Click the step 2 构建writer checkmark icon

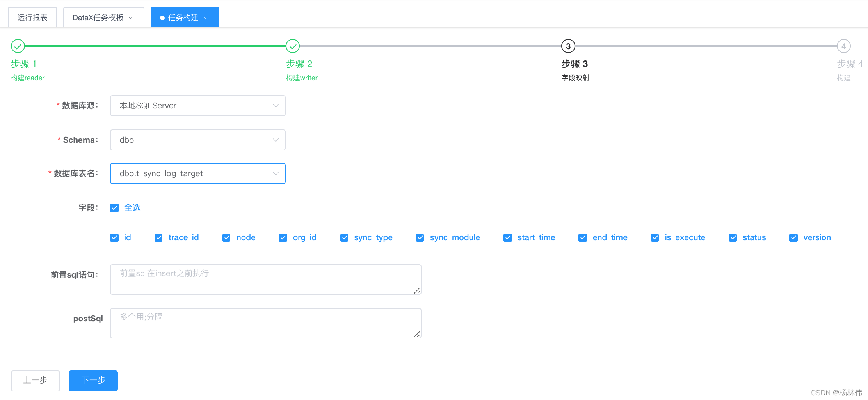coord(293,46)
